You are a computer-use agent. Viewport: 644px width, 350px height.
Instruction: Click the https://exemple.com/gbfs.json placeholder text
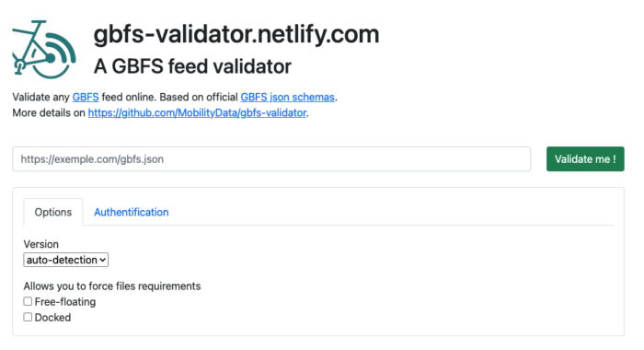92,159
